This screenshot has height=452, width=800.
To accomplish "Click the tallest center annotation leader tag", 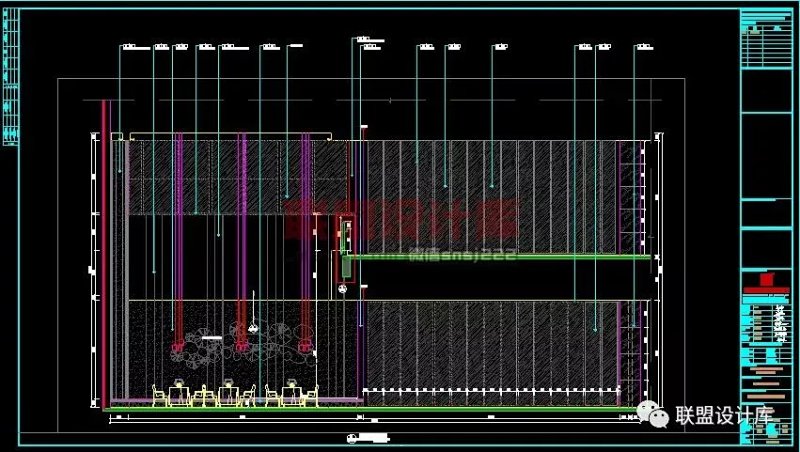I will pos(362,39).
